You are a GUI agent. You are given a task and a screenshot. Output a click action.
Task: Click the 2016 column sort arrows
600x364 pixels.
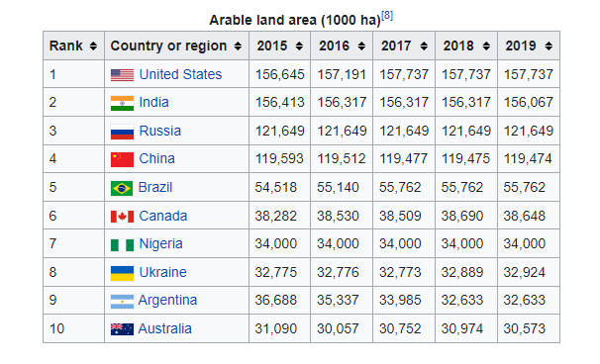[x=361, y=46]
